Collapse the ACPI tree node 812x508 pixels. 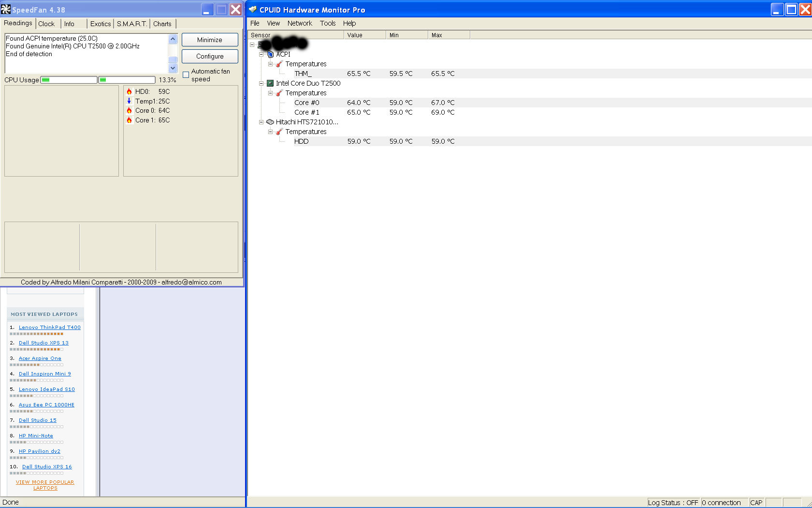(261, 54)
